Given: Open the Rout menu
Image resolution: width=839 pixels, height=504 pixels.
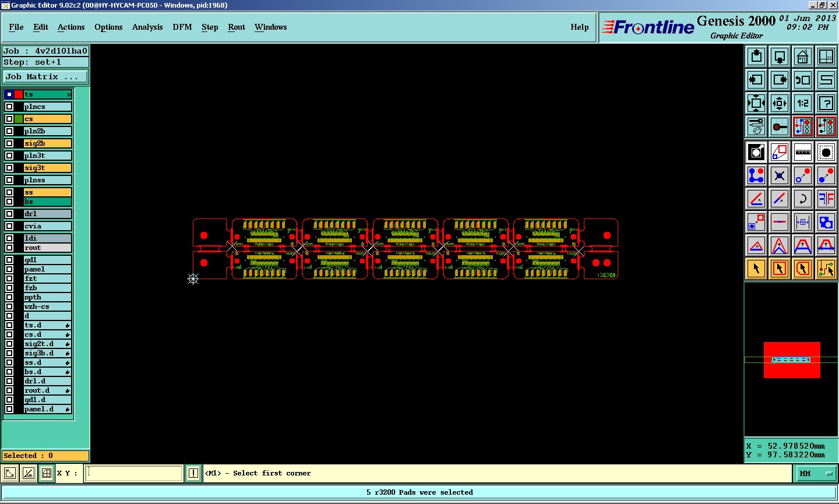Looking at the screenshot, I should click(x=237, y=27).
